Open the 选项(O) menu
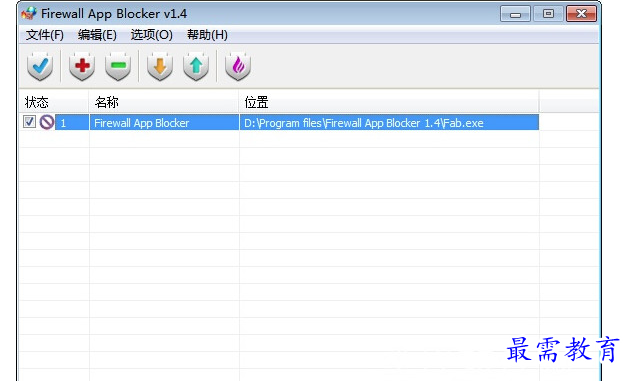This screenshot has height=381, width=628. tap(151, 35)
